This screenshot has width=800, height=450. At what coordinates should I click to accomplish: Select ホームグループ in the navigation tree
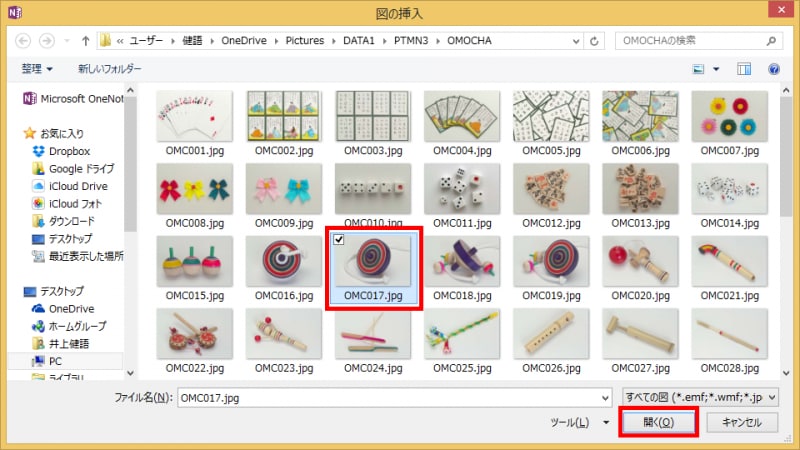pyautogui.click(x=69, y=327)
